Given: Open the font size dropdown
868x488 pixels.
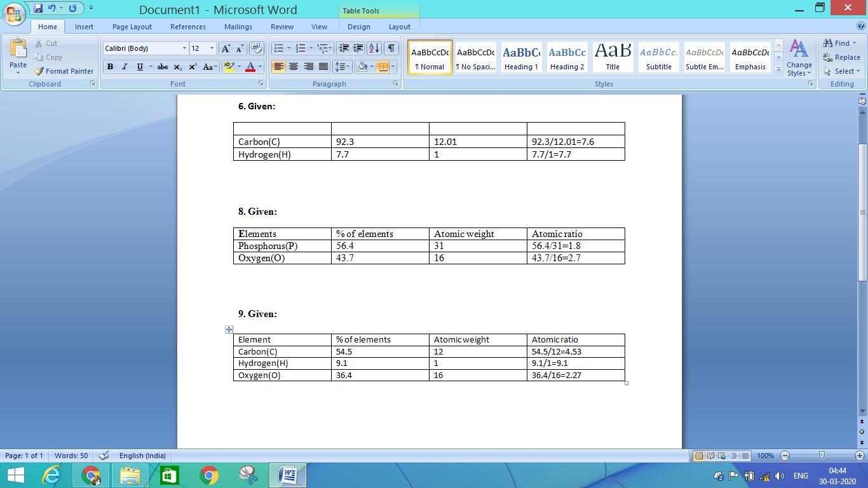Looking at the screenshot, I should point(212,48).
